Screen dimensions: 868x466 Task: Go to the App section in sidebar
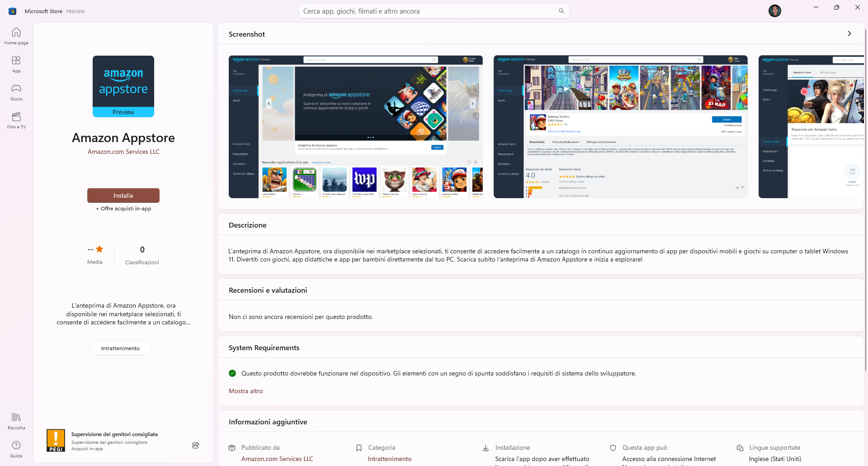click(x=16, y=64)
